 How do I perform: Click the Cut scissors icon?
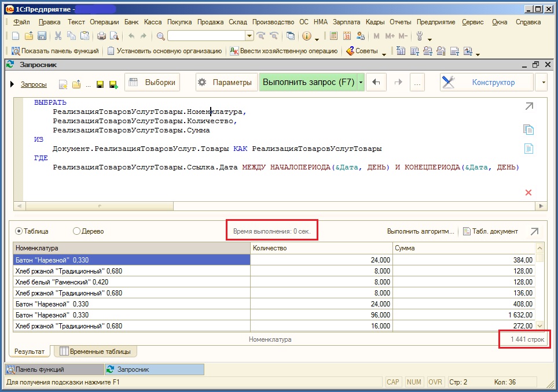point(58,36)
